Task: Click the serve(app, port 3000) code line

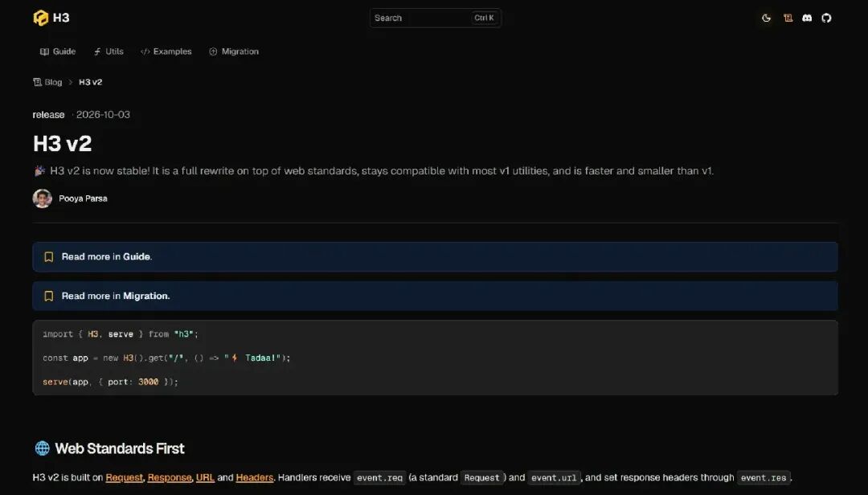Action: [110, 382]
